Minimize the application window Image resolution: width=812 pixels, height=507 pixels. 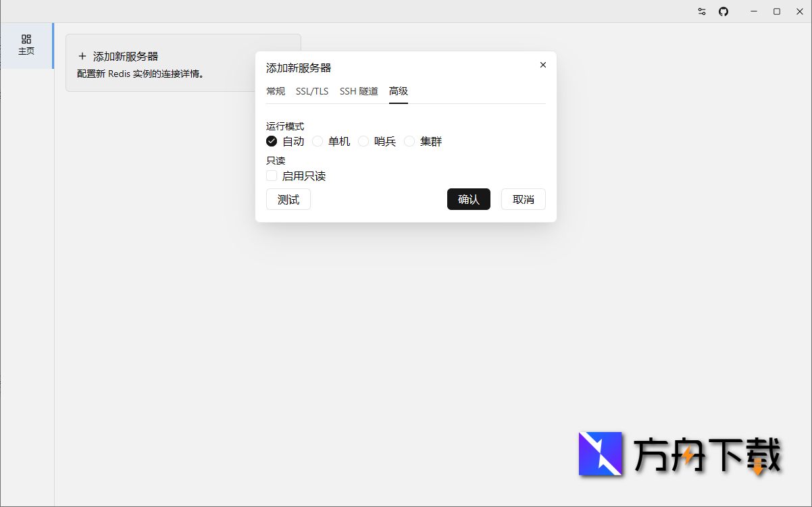click(x=753, y=11)
